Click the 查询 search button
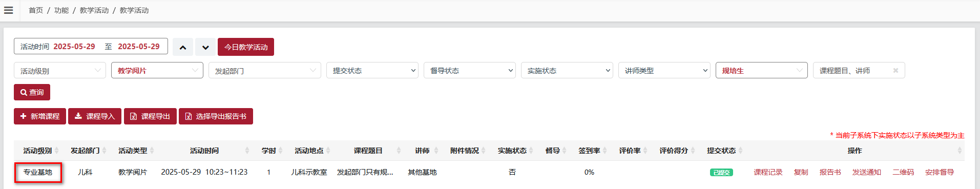The image size is (980, 189). pos(32,92)
